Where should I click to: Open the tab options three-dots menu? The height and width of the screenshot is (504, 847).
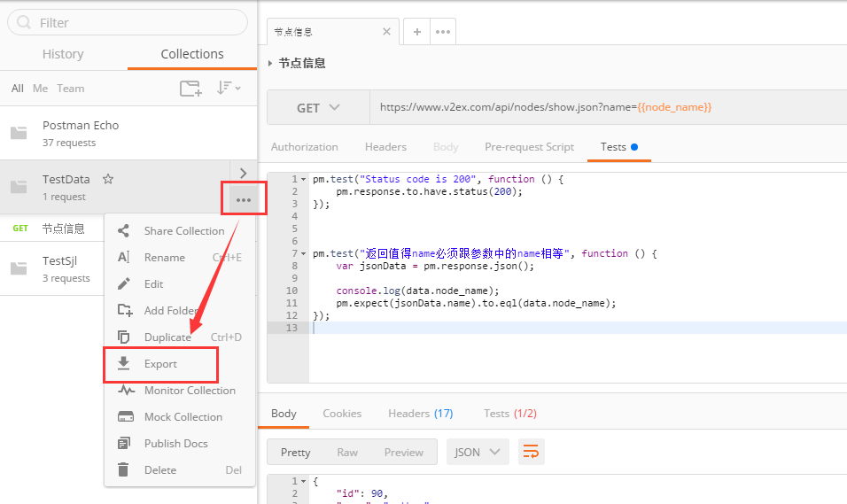[x=443, y=31]
